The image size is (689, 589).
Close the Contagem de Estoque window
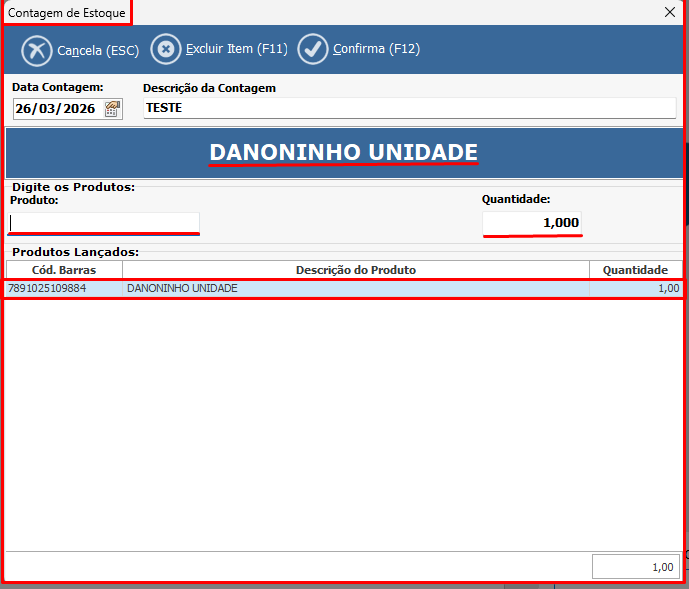point(670,12)
